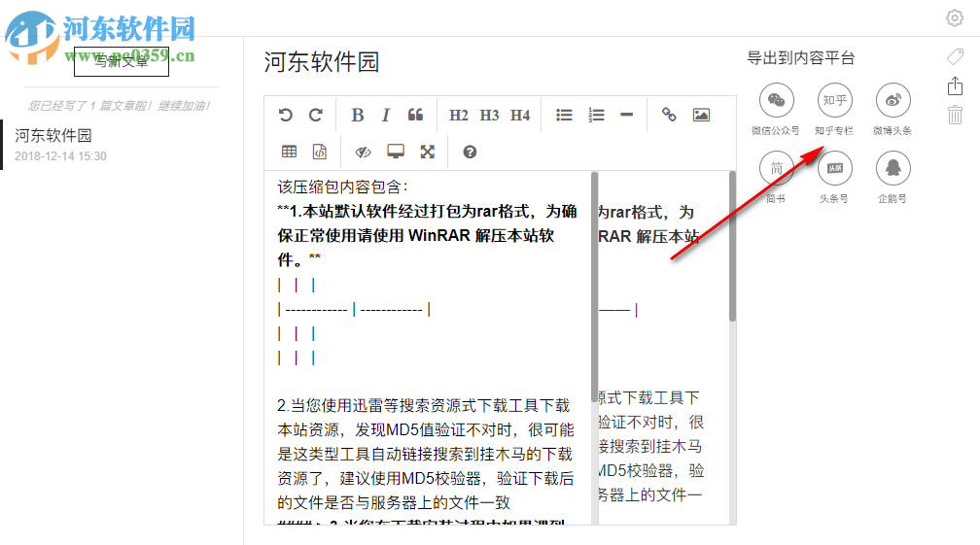Click the code file icon in toolbar
The height and width of the screenshot is (545, 980).
(x=319, y=152)
